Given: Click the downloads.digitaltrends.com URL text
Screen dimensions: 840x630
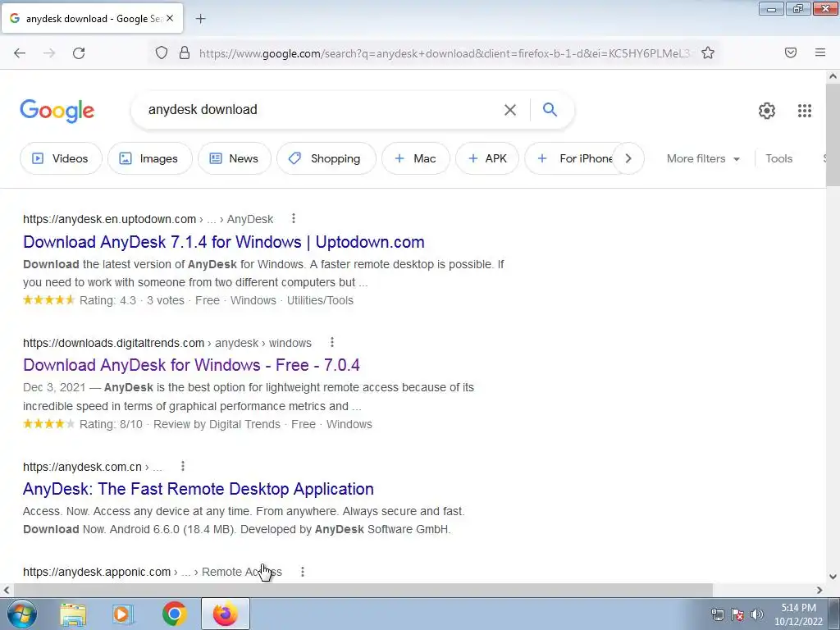Looking at the screenshot, I should click(113, 343).
